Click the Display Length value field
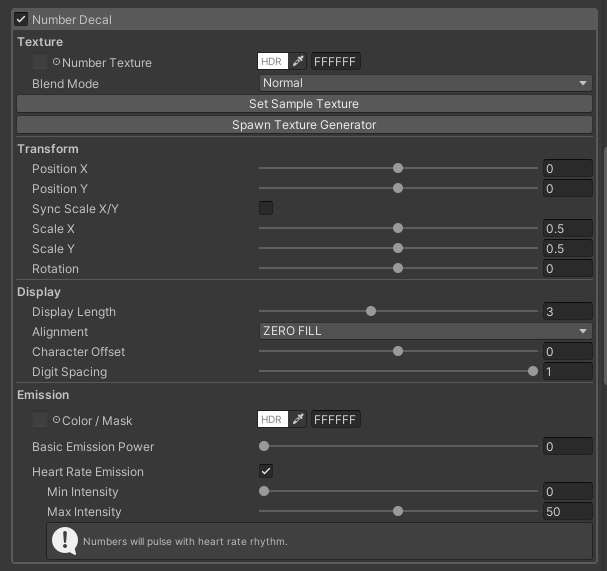Viewport: 607px width, 571px height. (567, 311)
